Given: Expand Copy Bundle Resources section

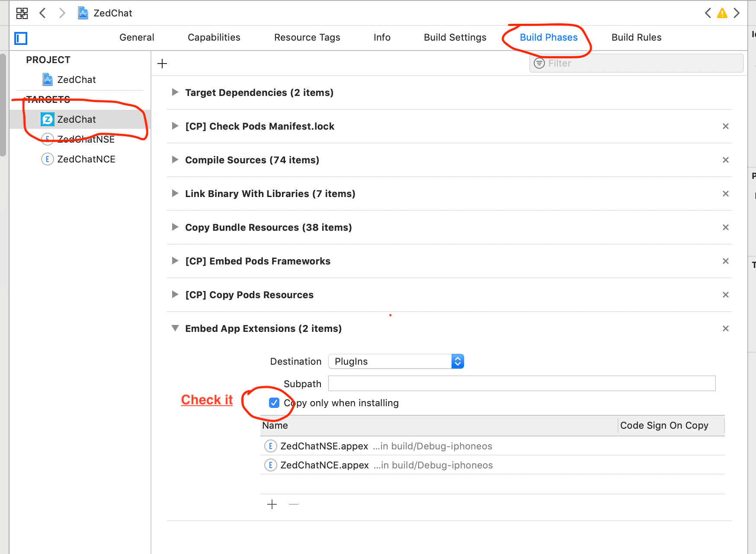Looking at the screenshot, I should (175, 227).
